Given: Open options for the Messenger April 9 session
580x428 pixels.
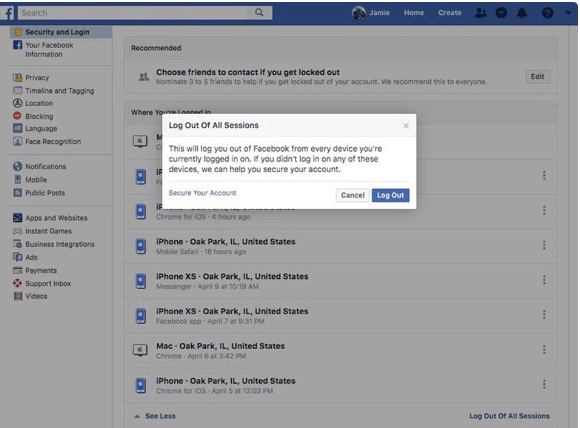Looking at the screenshot, I should [x=544, y=280].
